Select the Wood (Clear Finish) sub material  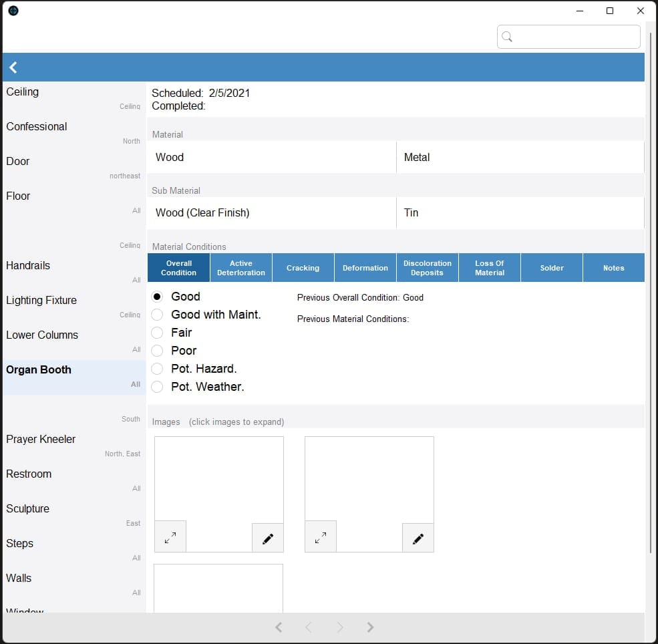(x=271, y=212)
